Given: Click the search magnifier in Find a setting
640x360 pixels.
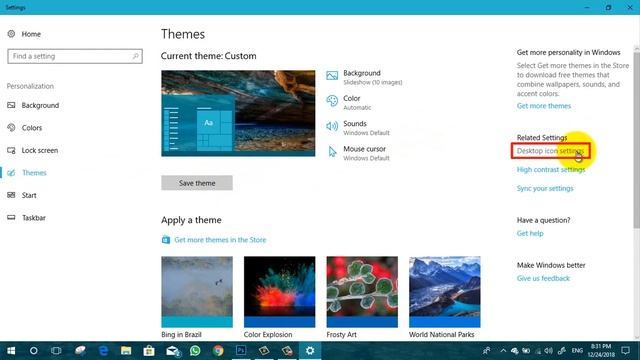Looking at the screenshot, I should click(x=135, y=56).
